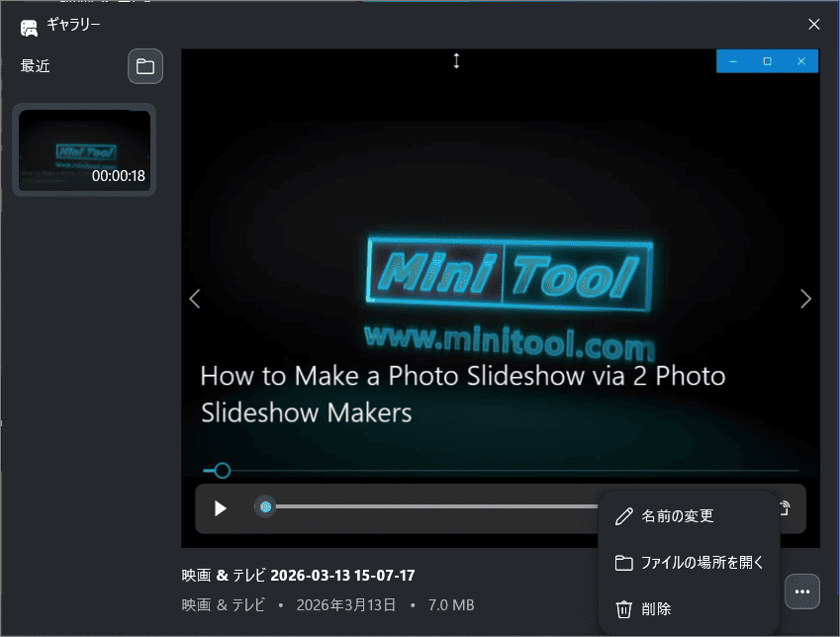This screenshot has width=840, height=637.
Task: Click the 2026年3月13日 date text
Action: [346, 605]
